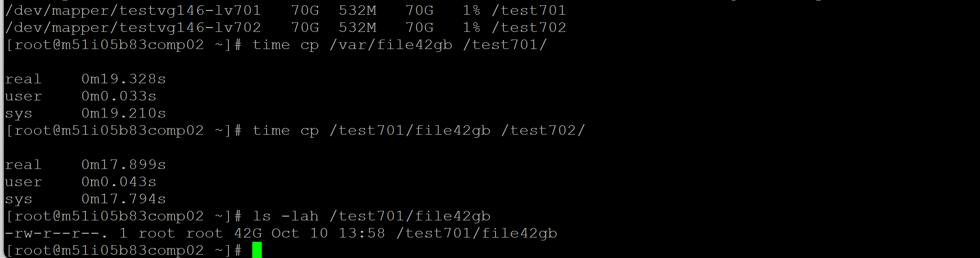The image size is (980, 258).
Task: Click the user time value 0m0.033s
Action: click(119, 96)
